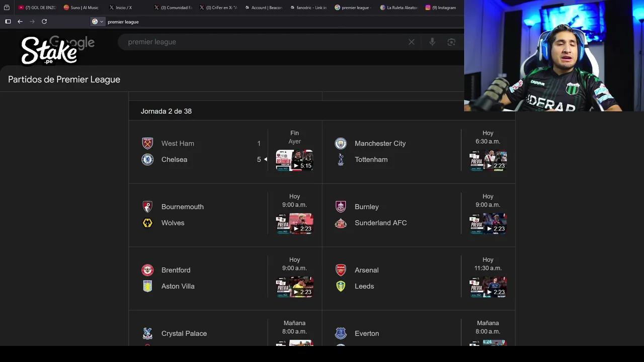The width and height of the screenshot is (644, 362).
Task: Open the fanodric Link in bio tab
Action: click(308, 8)
